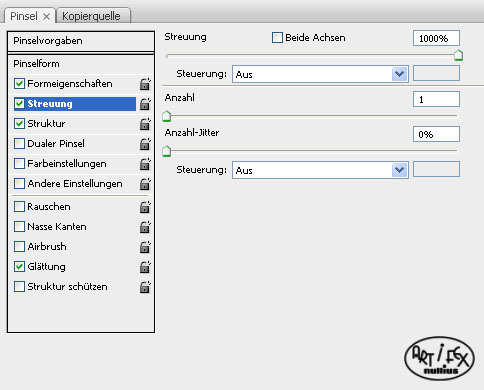Screen dimensions: 484x390
Task: Click the Anzahl-Jitter slider handle
Action: (167, 151)
